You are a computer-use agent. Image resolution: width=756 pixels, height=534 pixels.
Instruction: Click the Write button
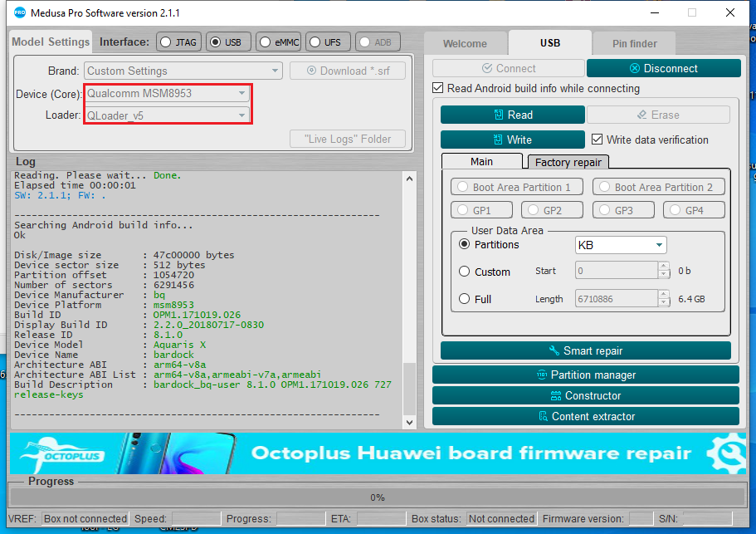pos(513,140)
